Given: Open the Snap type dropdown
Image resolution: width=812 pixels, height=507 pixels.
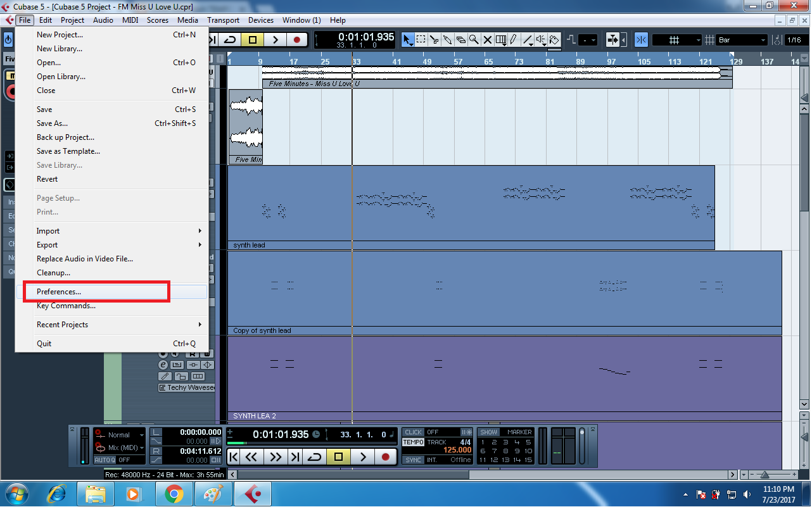Looking at the screenshot, I should point(677,40).
